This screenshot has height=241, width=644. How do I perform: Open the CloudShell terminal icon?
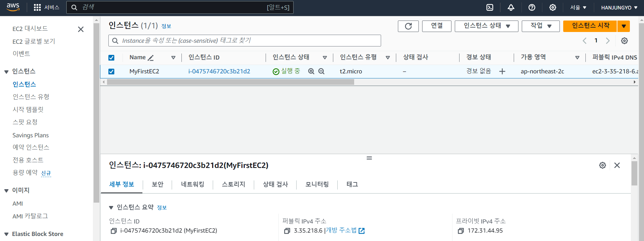coord(490,7)
